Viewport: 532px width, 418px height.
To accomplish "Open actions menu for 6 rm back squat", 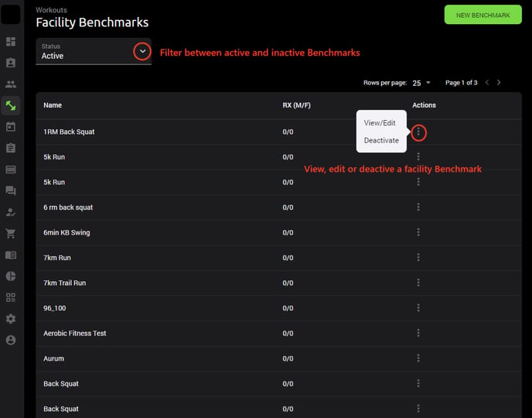I will click(418, 207).
